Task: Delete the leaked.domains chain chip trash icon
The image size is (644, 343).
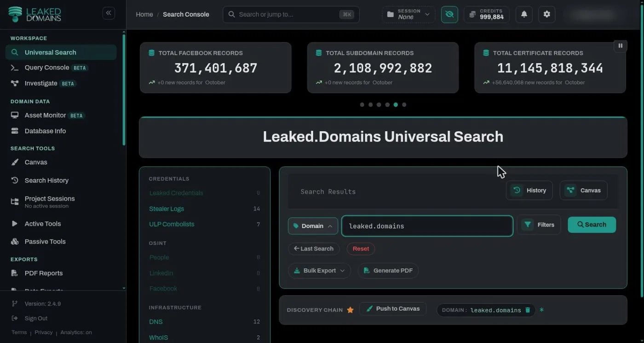Action: pyautogui.click(x=528, y=310)
